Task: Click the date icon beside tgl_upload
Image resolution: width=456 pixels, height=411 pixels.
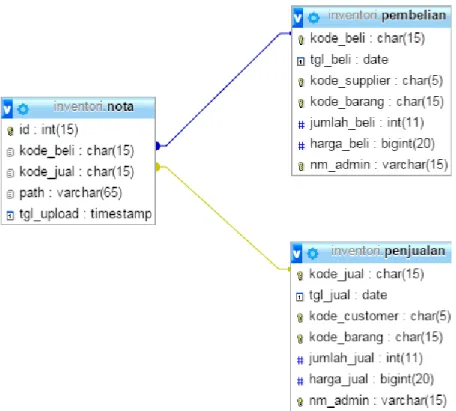Action: click(x=10, y=215)
